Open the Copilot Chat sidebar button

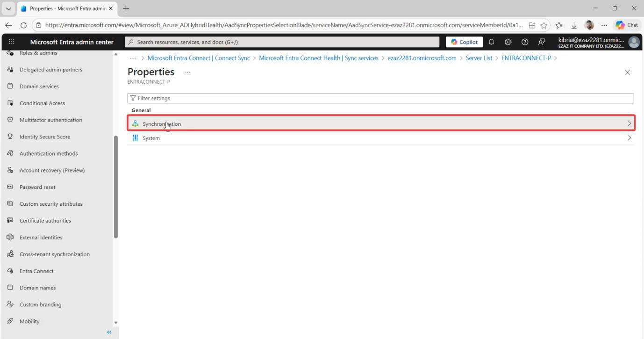(x=627, y=25)
